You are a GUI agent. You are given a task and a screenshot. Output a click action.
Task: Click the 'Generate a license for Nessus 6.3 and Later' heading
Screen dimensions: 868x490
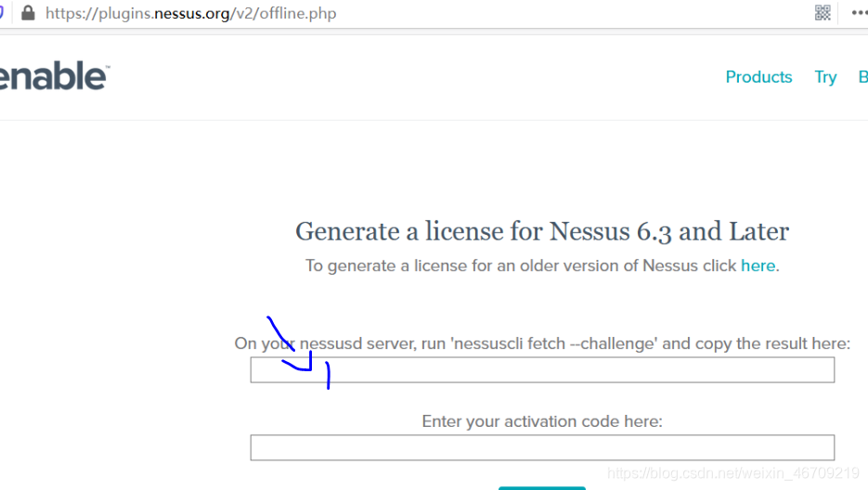click(542, 231)
